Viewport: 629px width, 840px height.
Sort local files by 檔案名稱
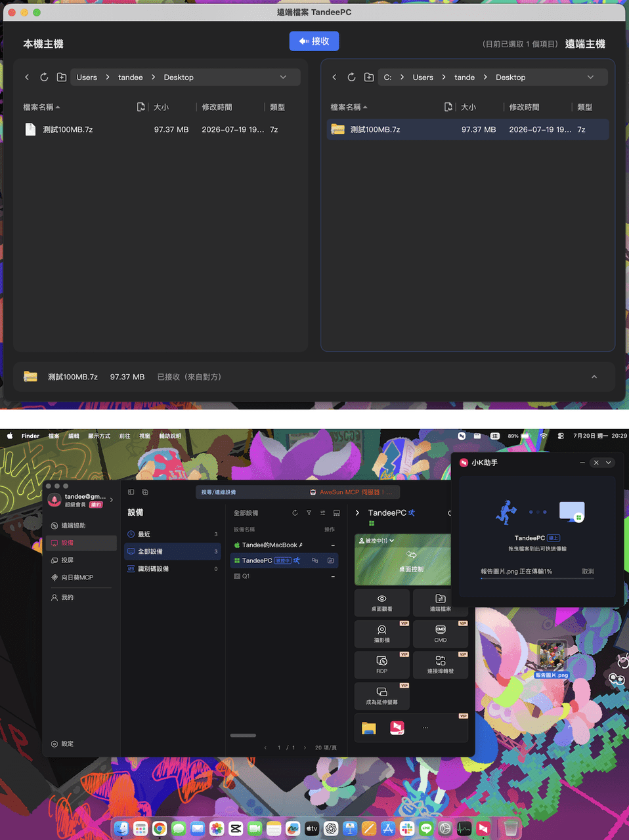click(x=41, y=107)
